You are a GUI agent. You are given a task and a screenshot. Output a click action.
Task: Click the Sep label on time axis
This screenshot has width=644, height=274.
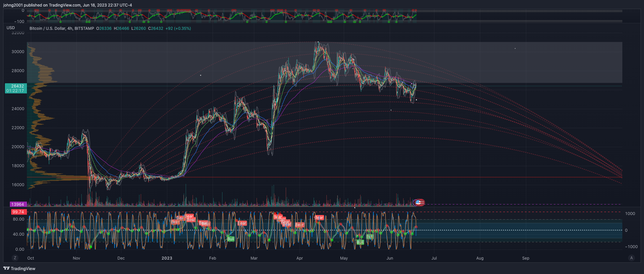pyautogui.click(x=526, y=258)
